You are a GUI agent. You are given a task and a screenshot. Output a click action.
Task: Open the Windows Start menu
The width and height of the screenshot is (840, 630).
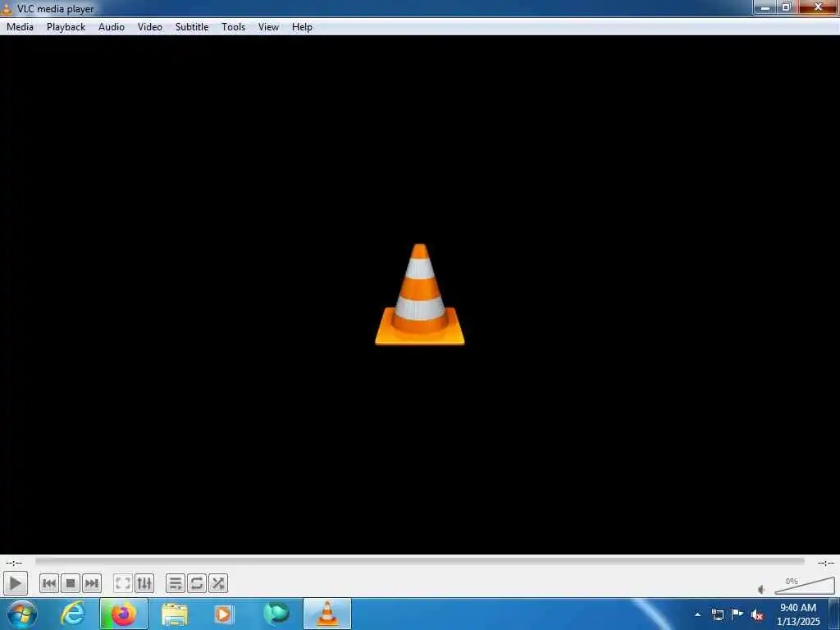click(22, 614)
